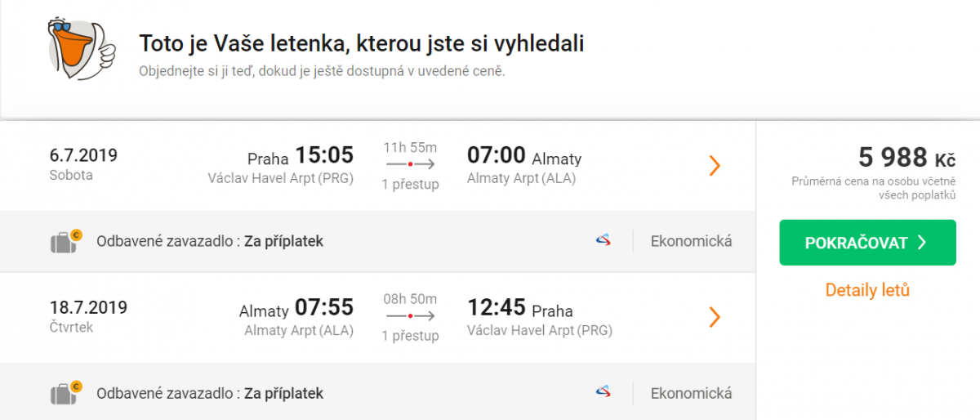Click the pelican mascot logo
Screen dimensions: 980x420
coord(82,51)
